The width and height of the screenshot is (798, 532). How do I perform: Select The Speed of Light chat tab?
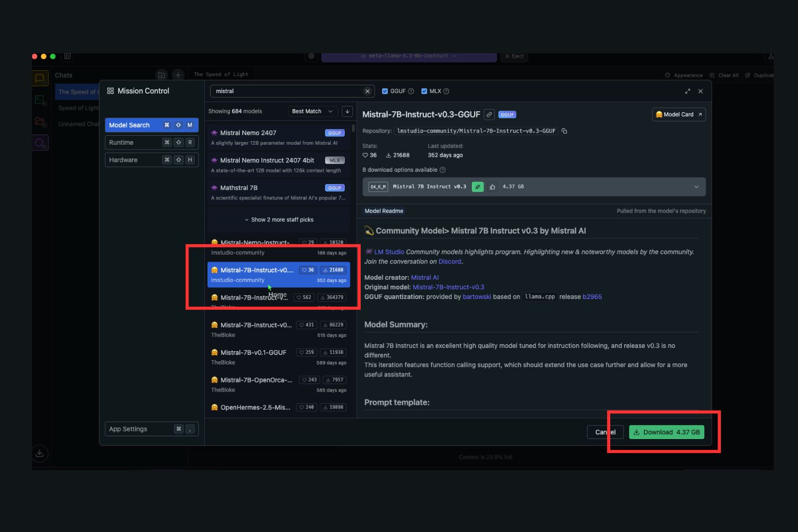[221, 74]
